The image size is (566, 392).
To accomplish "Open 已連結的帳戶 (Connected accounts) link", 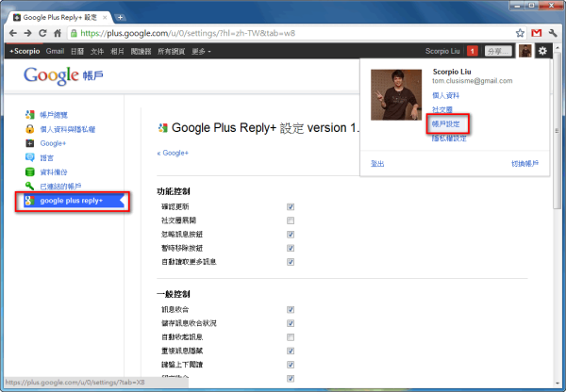I will (x=60, y=187).
